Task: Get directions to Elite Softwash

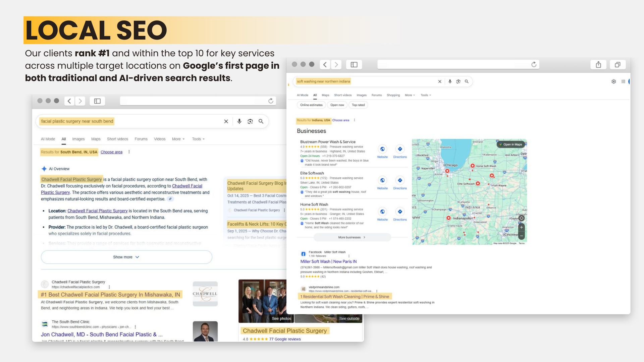Action: [400, 180]
